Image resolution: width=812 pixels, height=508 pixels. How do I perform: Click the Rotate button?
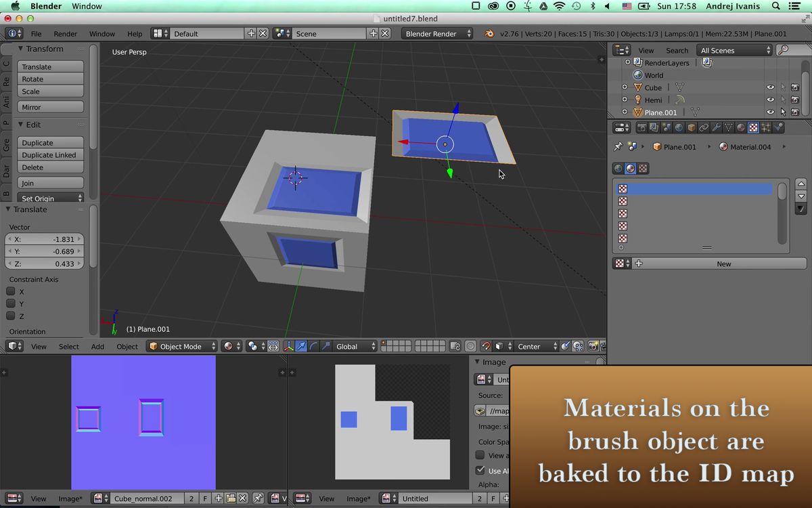(51, 79)
